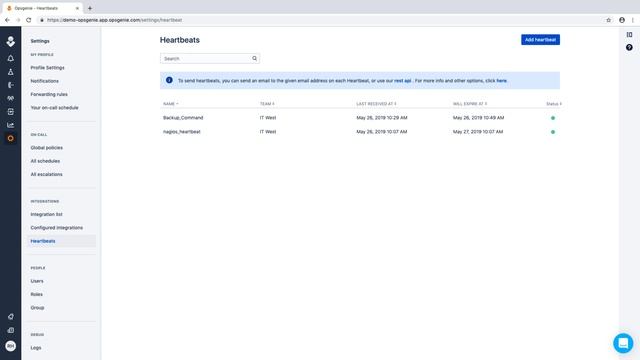The image size is (640, 360).
Task: Click IT West team for nagios_heartbeat
Action: pos(268,132)
